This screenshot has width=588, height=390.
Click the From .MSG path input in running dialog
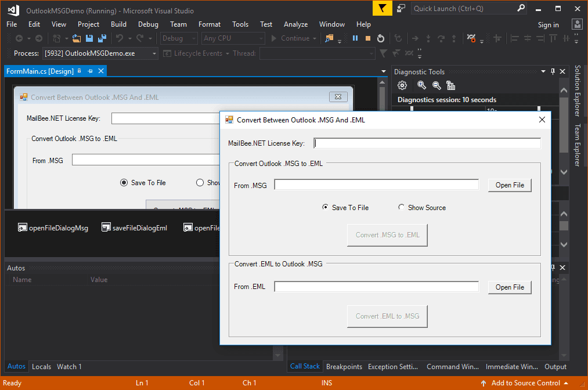376,185
